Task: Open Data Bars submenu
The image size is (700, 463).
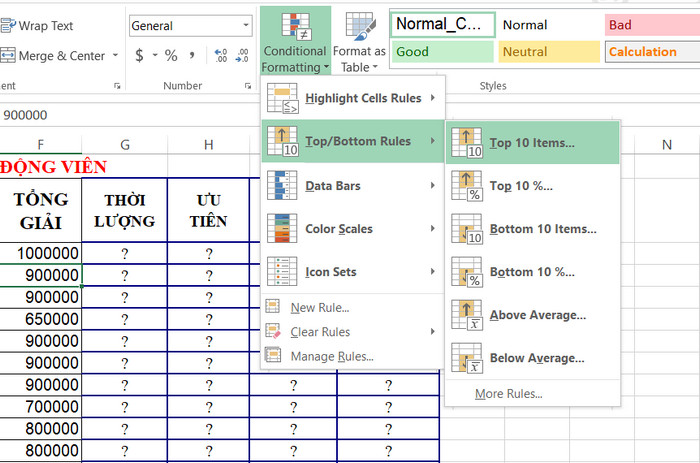Action: (x=353, y=185)
